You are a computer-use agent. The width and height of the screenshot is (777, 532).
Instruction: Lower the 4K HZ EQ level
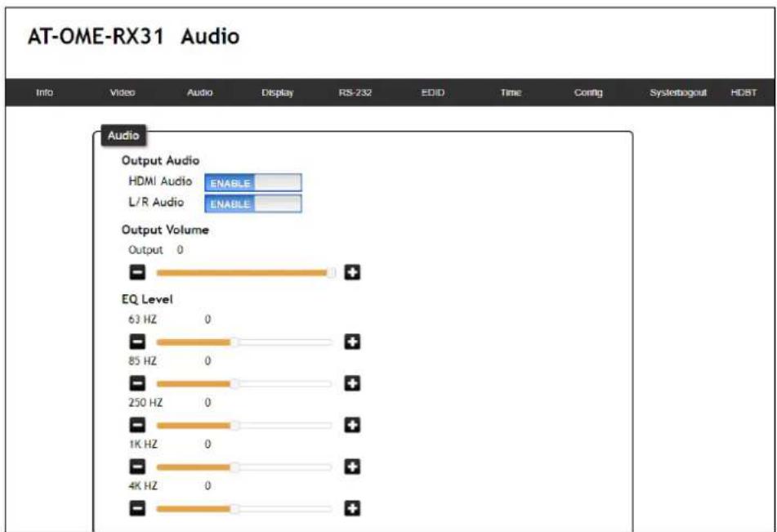137,508
